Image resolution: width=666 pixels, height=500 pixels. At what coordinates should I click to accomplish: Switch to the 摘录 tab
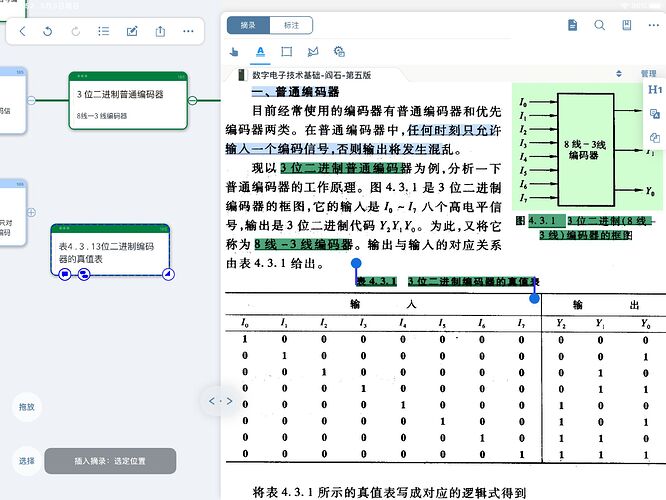tap(248, 25)
